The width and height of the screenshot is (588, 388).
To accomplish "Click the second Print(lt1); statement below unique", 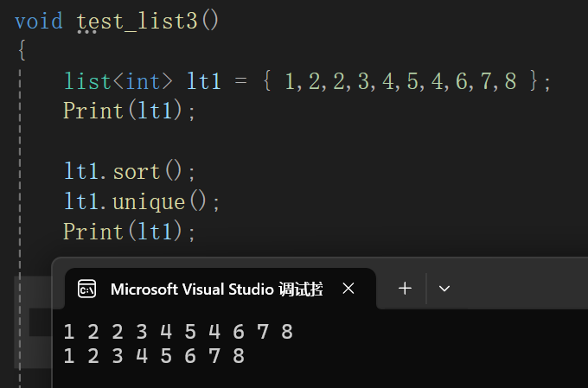I will (x=130, y=232).
